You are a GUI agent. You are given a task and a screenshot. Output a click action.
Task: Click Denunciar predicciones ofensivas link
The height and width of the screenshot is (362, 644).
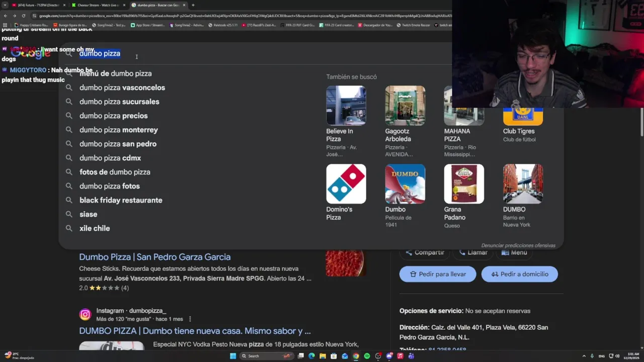(518, 245)
